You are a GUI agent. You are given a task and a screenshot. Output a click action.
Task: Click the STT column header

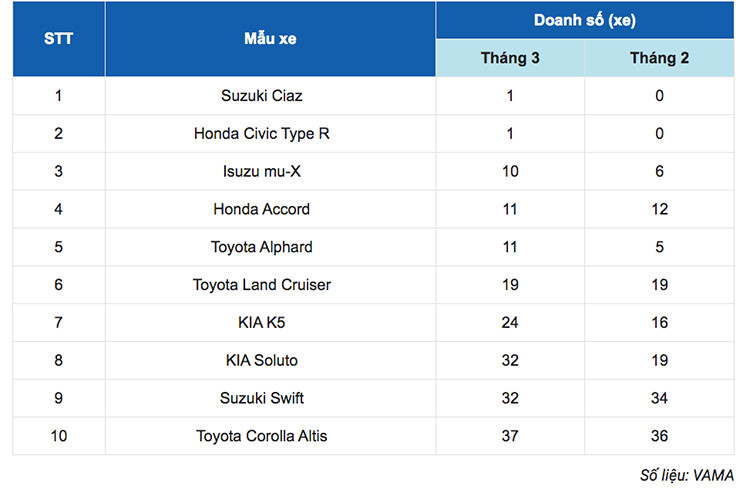59,39
